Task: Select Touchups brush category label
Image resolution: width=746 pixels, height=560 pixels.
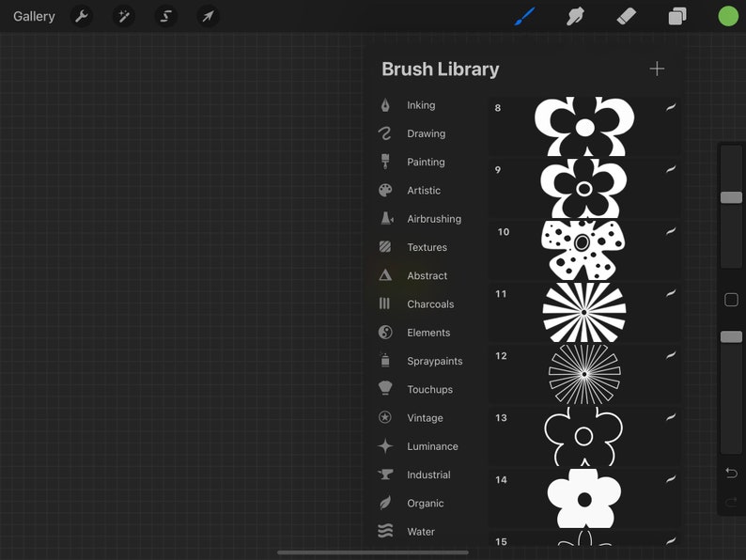Action: coord(429,389)
